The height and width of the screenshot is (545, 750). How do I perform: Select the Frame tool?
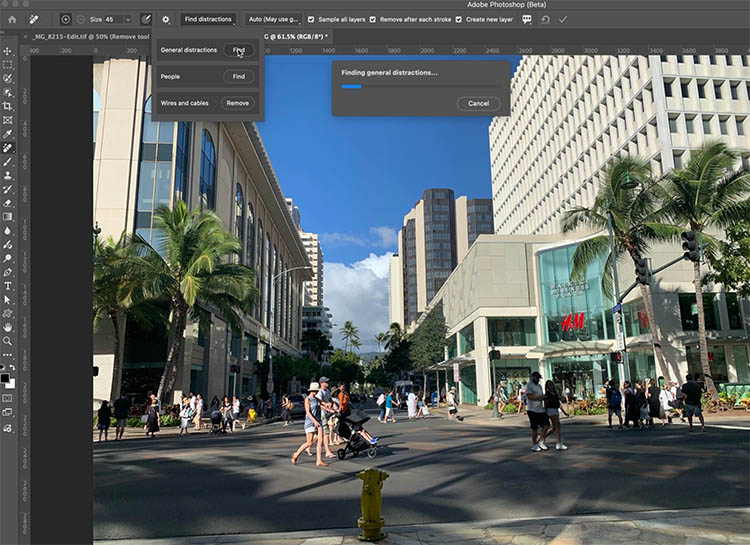click(7, 120)
